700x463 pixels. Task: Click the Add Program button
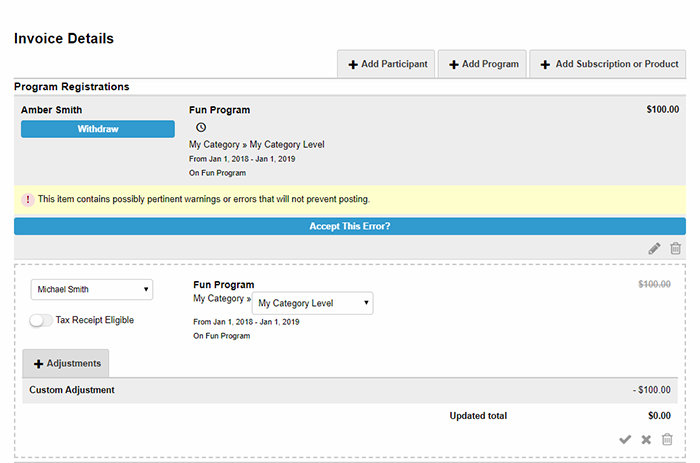483,64
